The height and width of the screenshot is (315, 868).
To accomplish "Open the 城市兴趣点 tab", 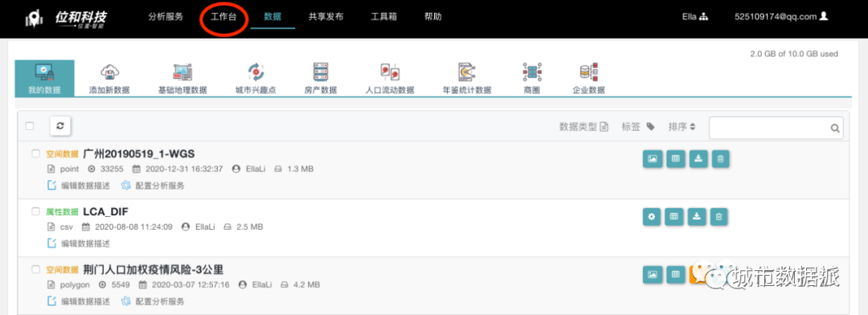I will [256, 80].
